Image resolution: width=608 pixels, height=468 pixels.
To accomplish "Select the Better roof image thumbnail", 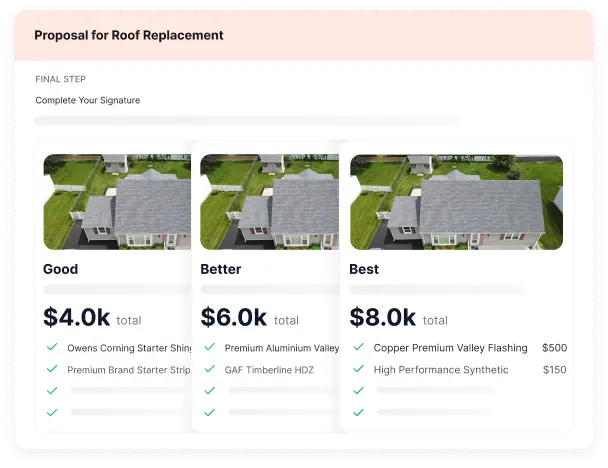I will 268,202.
